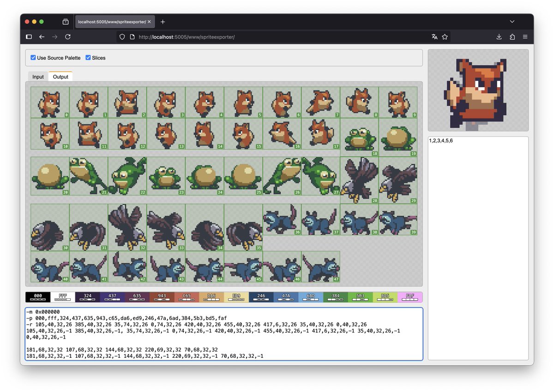Select fox sprite slice number 7
Viewport: 554px width, 392px height.
point(321,103)
